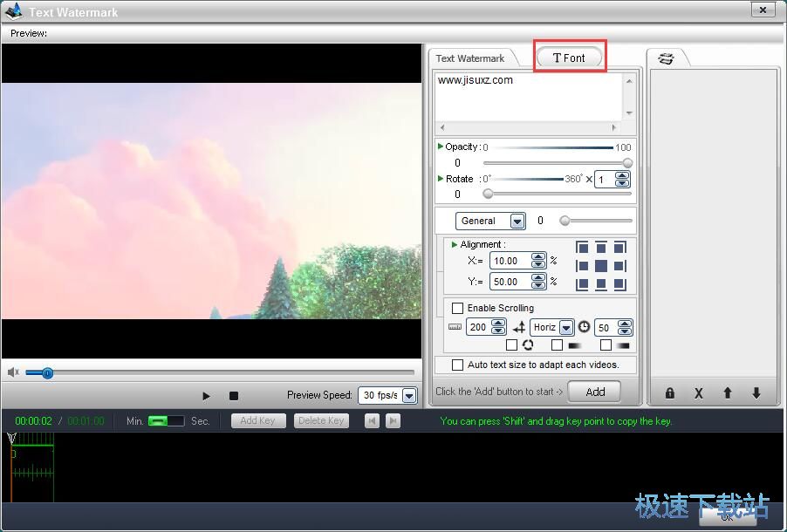787x532 pixels.
Task: Click the ruler scroll width icon
Action: [x=455, y=327]
